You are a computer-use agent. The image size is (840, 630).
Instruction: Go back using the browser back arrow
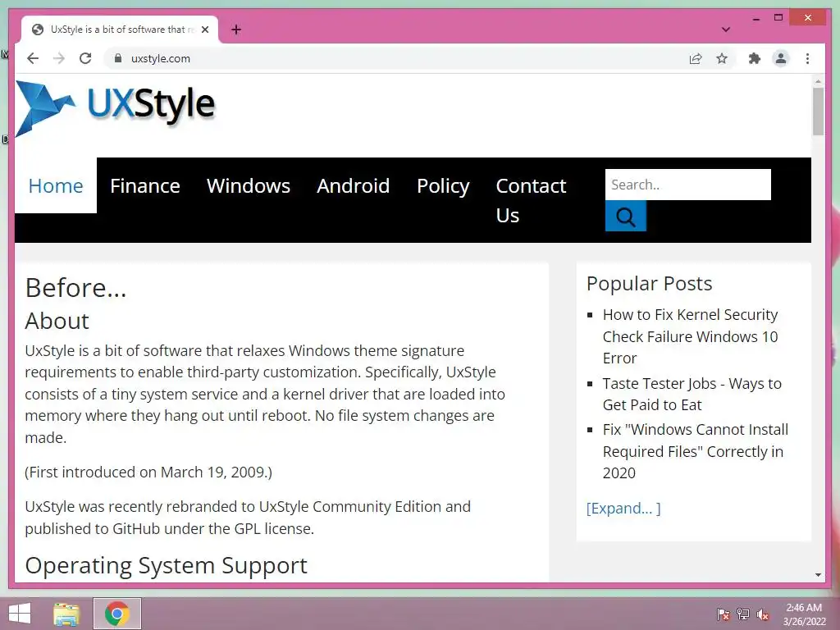33,58
